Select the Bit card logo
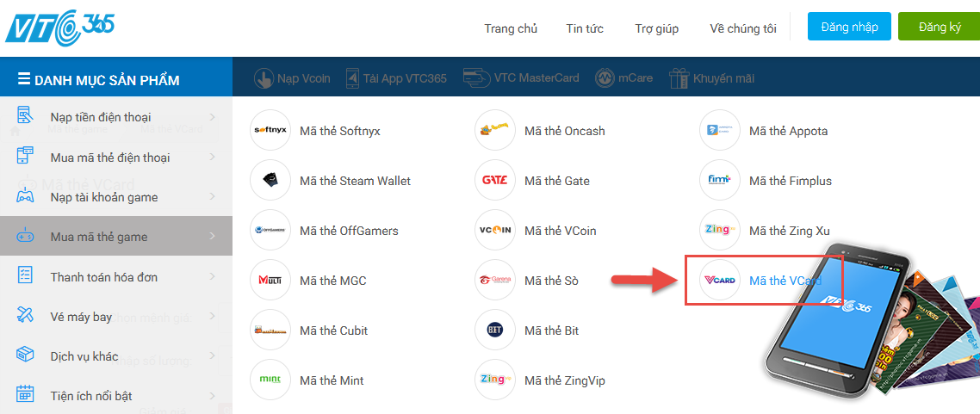 click(x=495, y=331)
